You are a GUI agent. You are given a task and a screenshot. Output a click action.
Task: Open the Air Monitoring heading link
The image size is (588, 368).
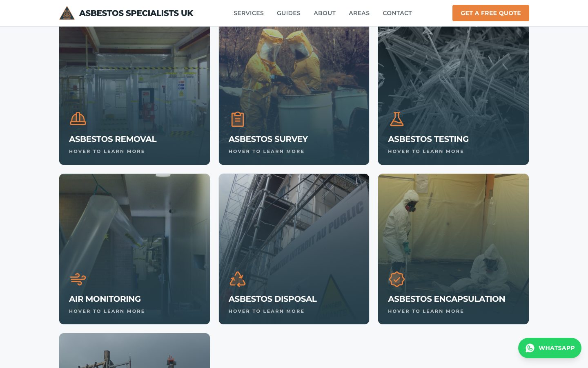105,299
